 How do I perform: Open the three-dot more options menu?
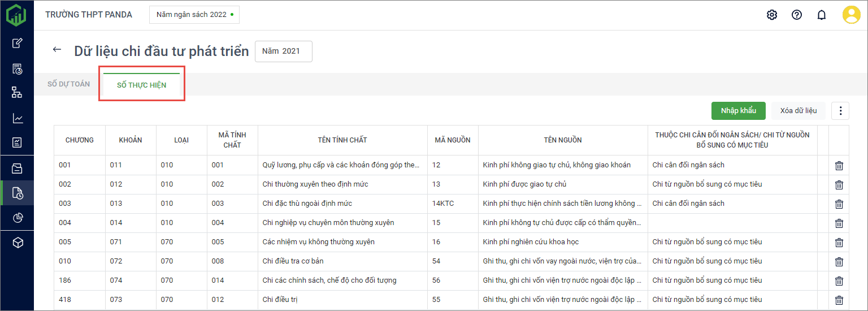840,111
